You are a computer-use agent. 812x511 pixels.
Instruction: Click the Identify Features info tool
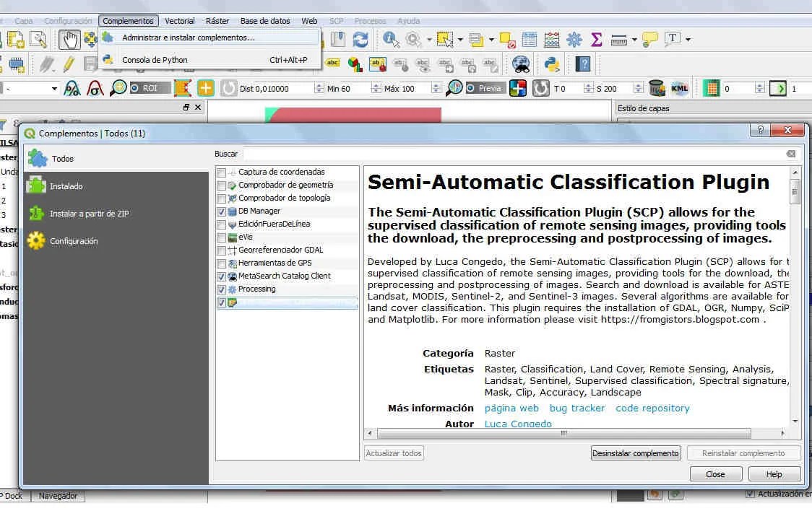[x=390, y=39]
